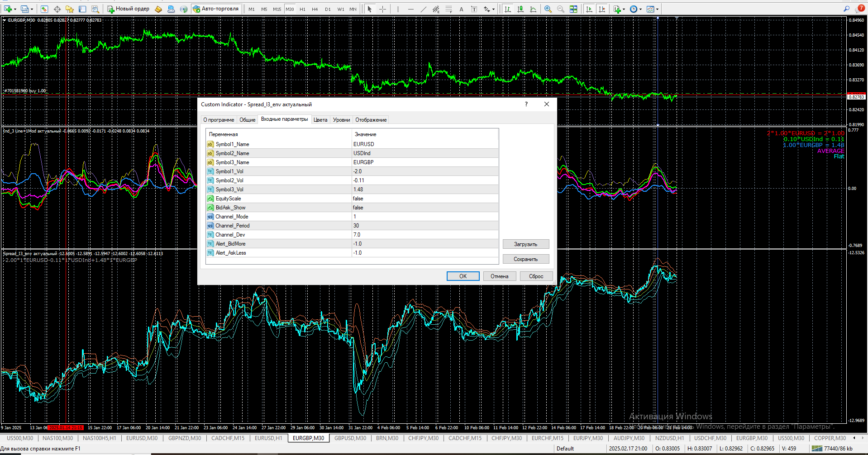Open the Data Window crosshair icon
The height and width of the screenshot is (455, 868).
coord(57,9)
